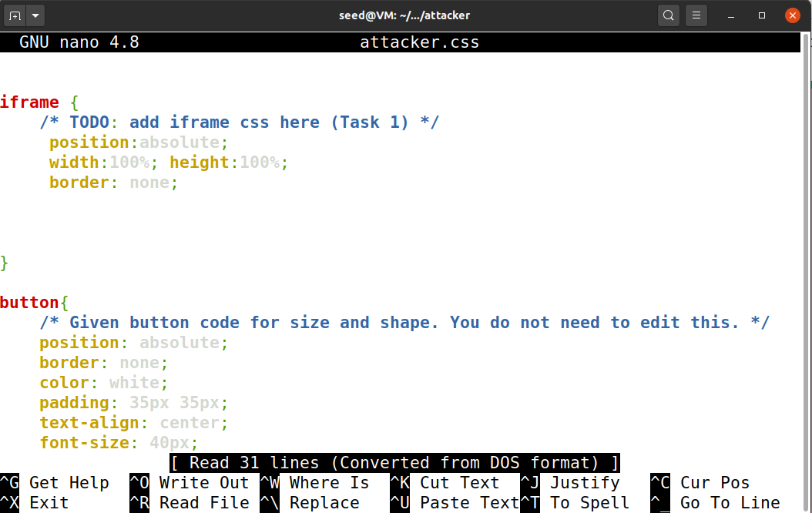This screenshot has height=513, width=812.
Task: Click the Exit shortcut in nano
Action: pyautogui.click(x=46, y=502)
